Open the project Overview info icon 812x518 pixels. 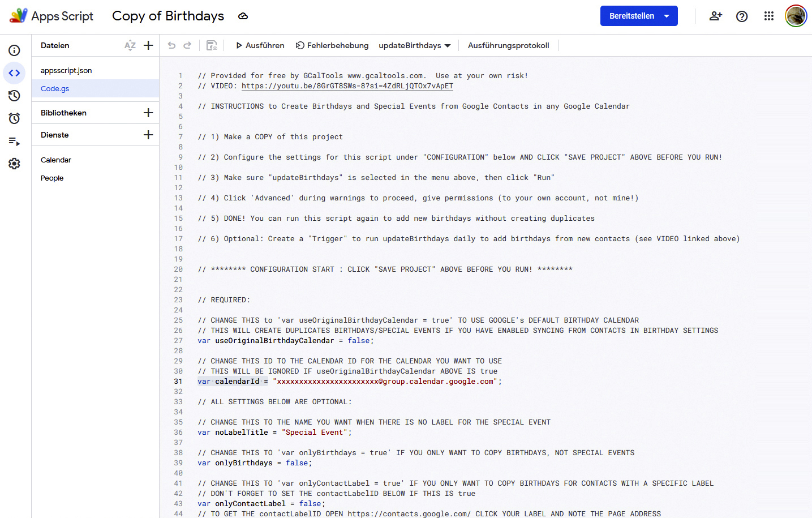pos(14,50)
